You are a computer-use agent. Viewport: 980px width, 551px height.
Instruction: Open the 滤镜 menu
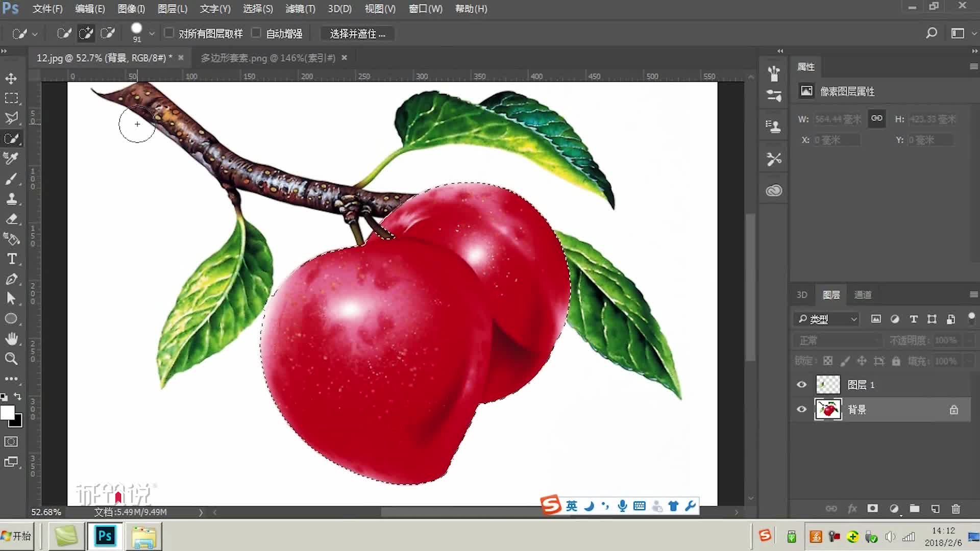point(299,9)
